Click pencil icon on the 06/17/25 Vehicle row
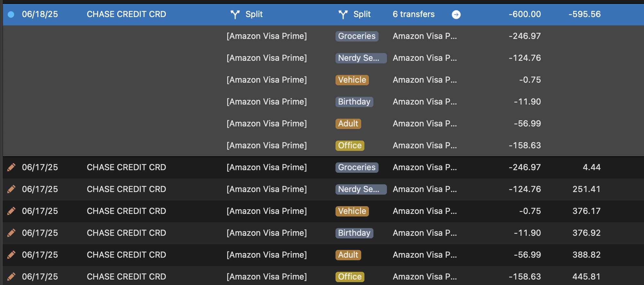This screenshot has height=285, width=644. pyautogui.click(x=11, y=211)
